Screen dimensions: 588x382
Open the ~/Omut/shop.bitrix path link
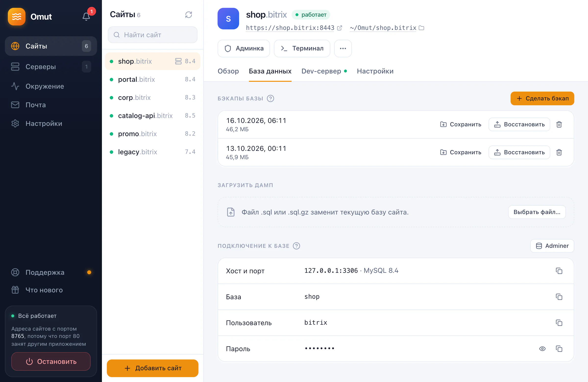[383, 28]
